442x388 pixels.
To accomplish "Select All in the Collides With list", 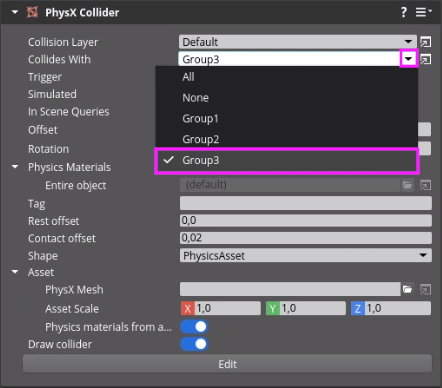I will pyautogui.click(x=287, y=77).
